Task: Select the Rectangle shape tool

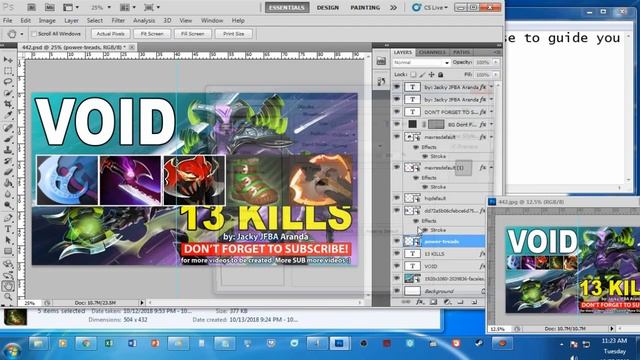Action: [8, 251]
